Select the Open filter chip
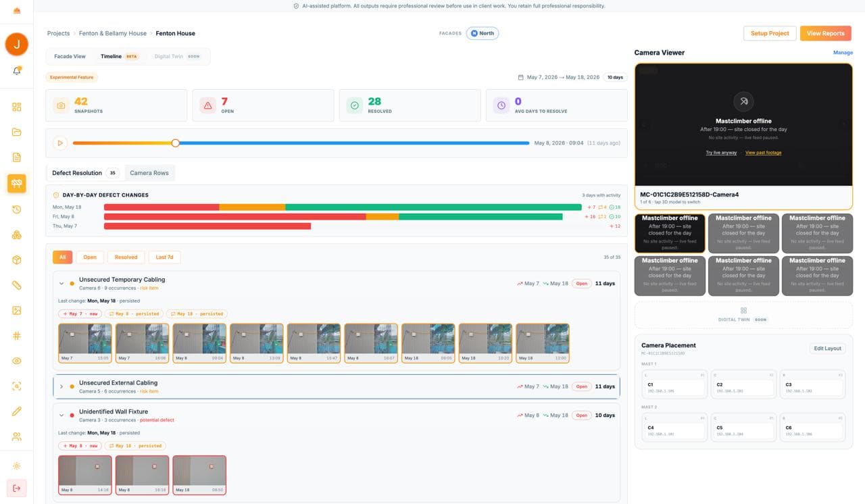Viewport: 865px width, 504px height. pos(90,257)
